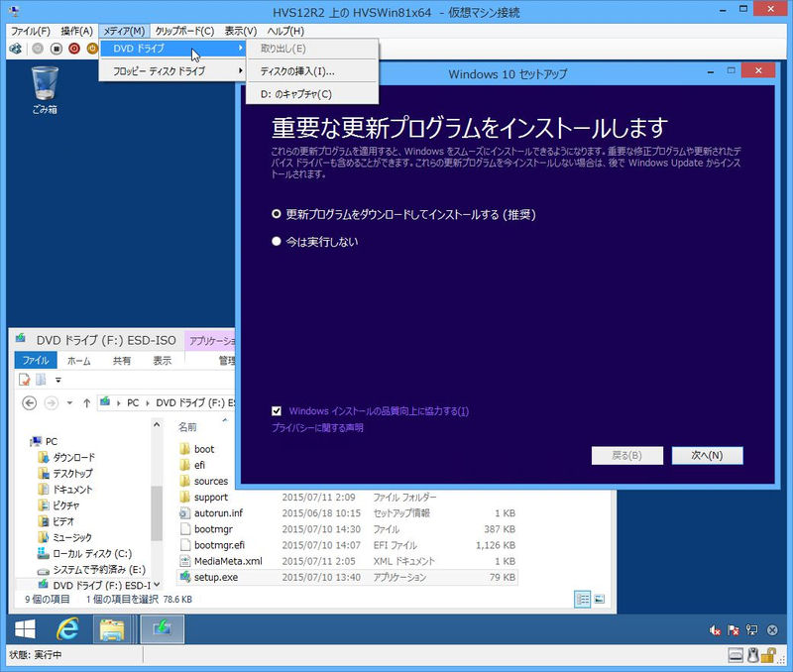Viewport: 793px width, 672px height.
Task: Click the grayed-out Start toolbar icon
Action: tap(38, 49)
